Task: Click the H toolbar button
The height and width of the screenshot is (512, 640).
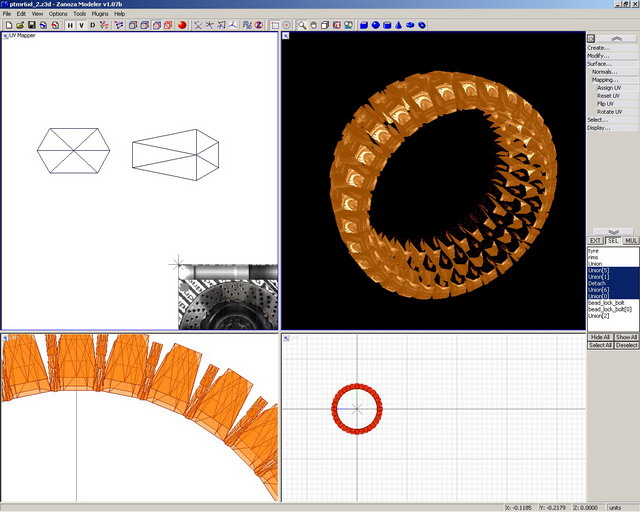Action: pos(70,25)
